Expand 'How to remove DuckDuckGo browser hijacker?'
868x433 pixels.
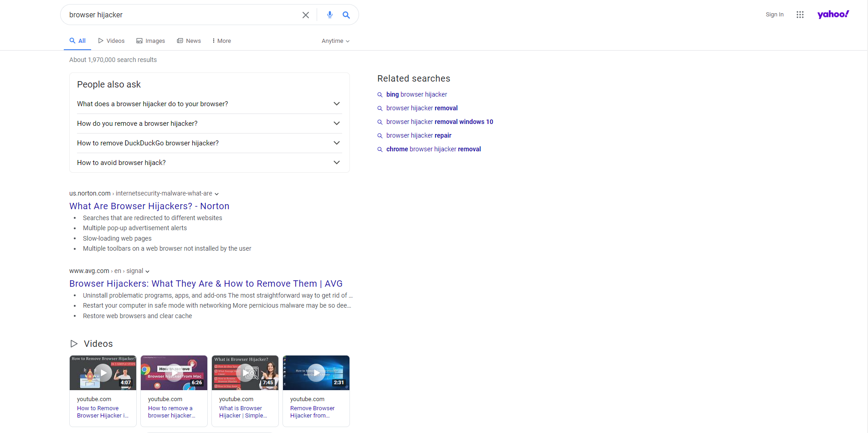210,143
